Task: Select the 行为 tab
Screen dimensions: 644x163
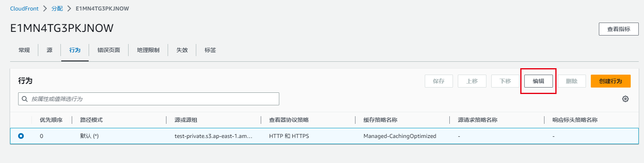Action: click(x=75, y=50)
